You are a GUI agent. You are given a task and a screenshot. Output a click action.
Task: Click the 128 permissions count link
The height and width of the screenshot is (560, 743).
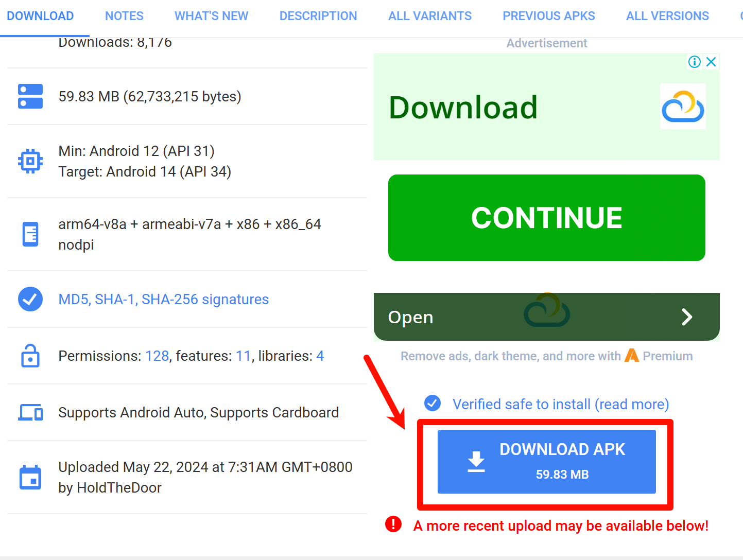pos(157,356)
